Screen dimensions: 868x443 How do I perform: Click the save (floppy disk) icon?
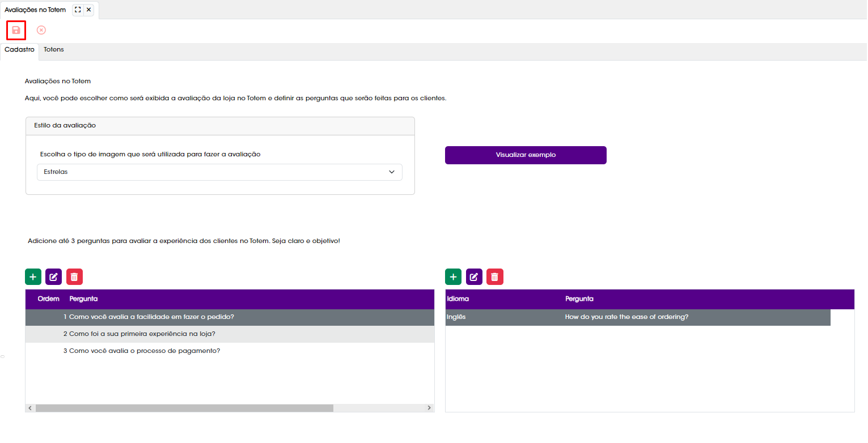coord(16,30)
